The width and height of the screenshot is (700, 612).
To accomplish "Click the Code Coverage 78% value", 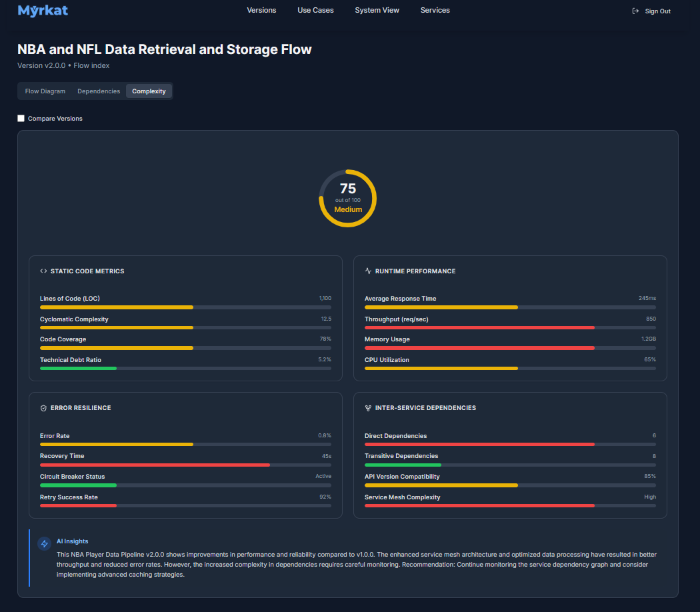I will click(x=325, y=339).
